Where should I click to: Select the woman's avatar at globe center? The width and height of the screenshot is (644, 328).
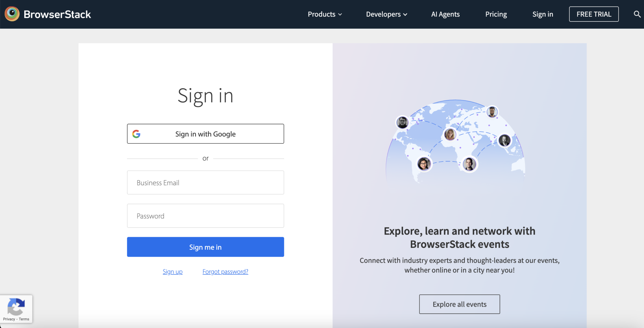[450, 134]
